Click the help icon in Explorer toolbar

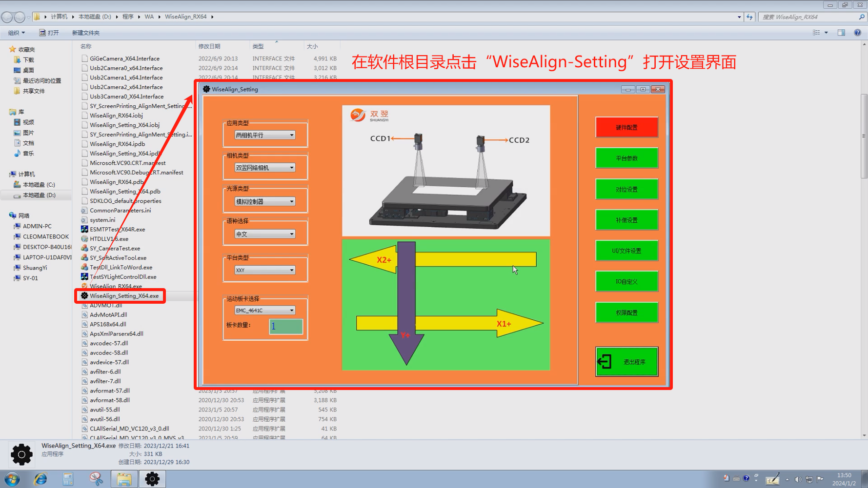coord(857,33)
